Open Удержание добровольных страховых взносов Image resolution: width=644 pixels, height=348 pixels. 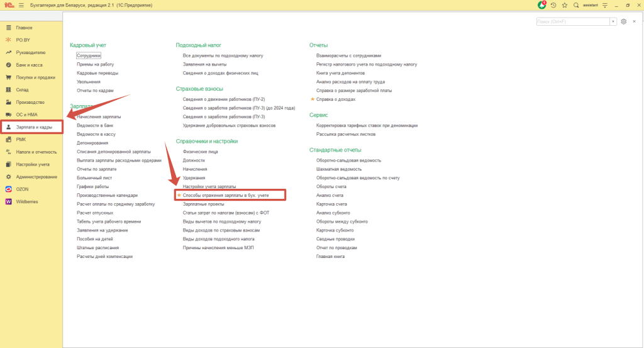(x=229, y=125)
